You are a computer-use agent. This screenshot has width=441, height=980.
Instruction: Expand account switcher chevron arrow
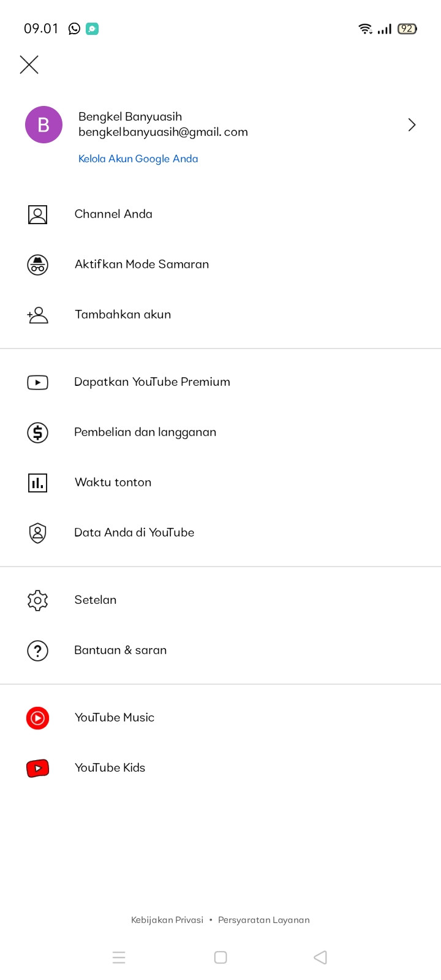(x=412, y=125)
